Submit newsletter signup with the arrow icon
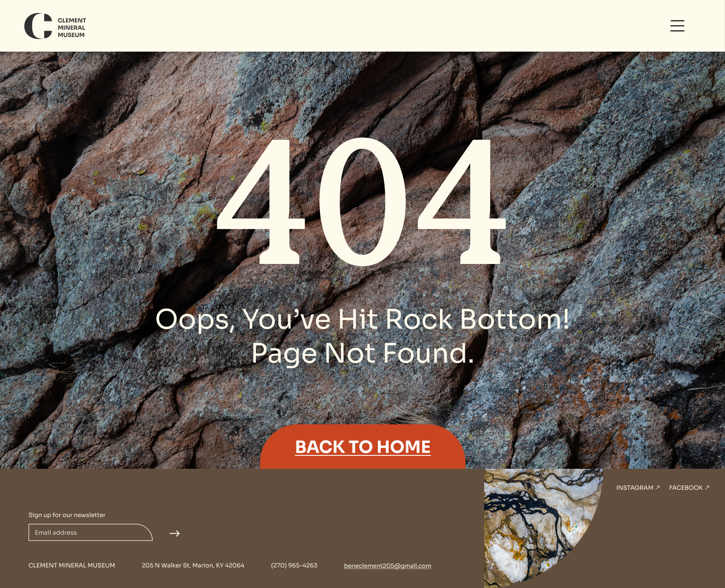The image size is (725, 588). click(175, 533)
